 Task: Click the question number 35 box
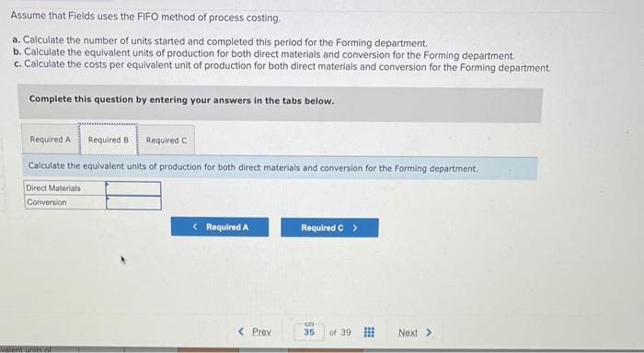[x=309, y=332]
